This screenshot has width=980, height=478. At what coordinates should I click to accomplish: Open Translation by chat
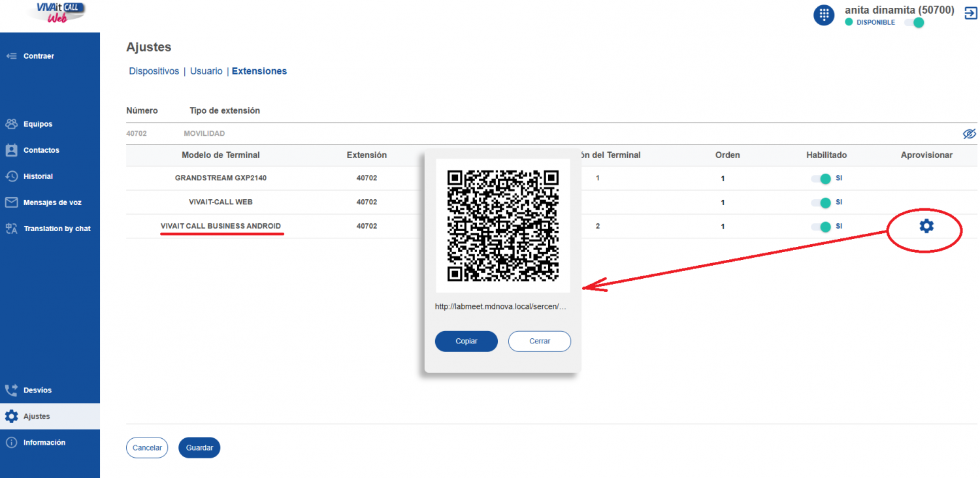(50, 229)
